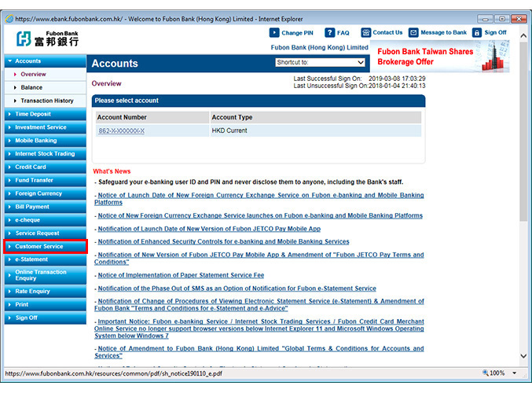This screenshot has height=393, width=532.
Task: Open notice of Launch Date of Foreign Currency Exchange
Action: (259, 199)
